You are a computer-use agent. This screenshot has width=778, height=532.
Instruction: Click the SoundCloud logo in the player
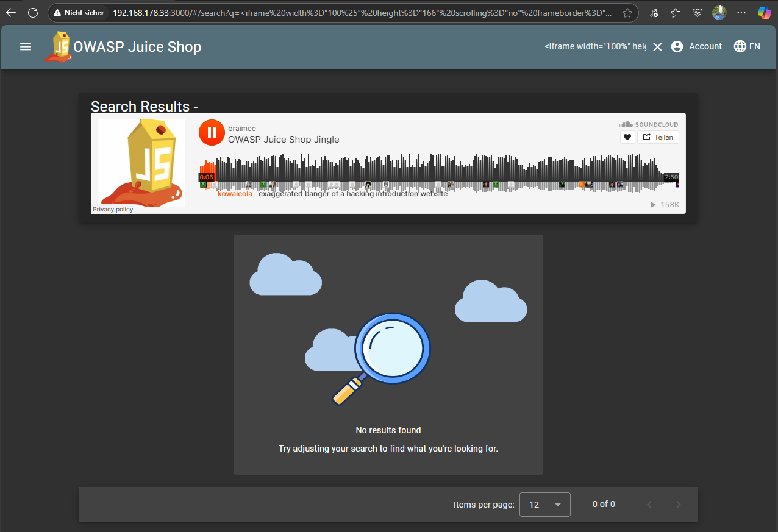[x=649, y=124]
